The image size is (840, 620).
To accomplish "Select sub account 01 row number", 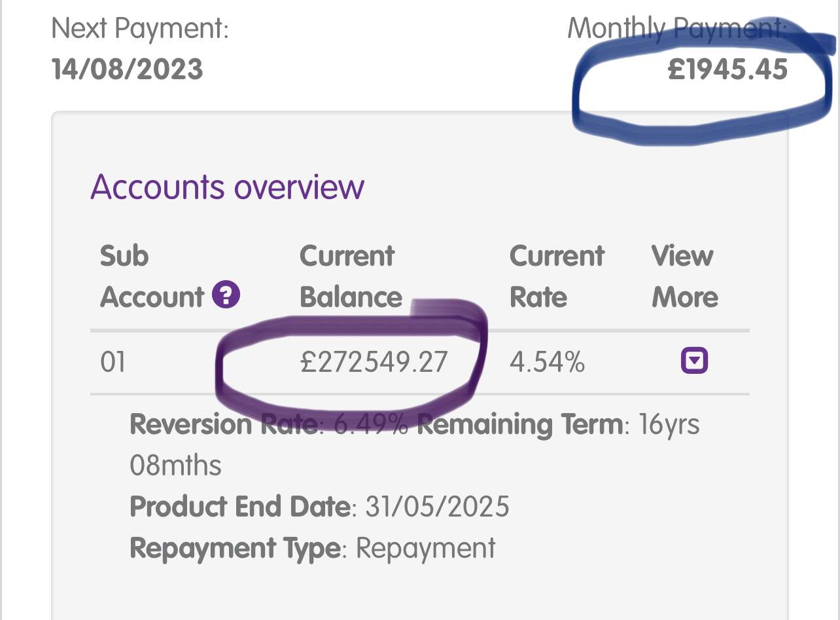I will (x=113, y=362).
